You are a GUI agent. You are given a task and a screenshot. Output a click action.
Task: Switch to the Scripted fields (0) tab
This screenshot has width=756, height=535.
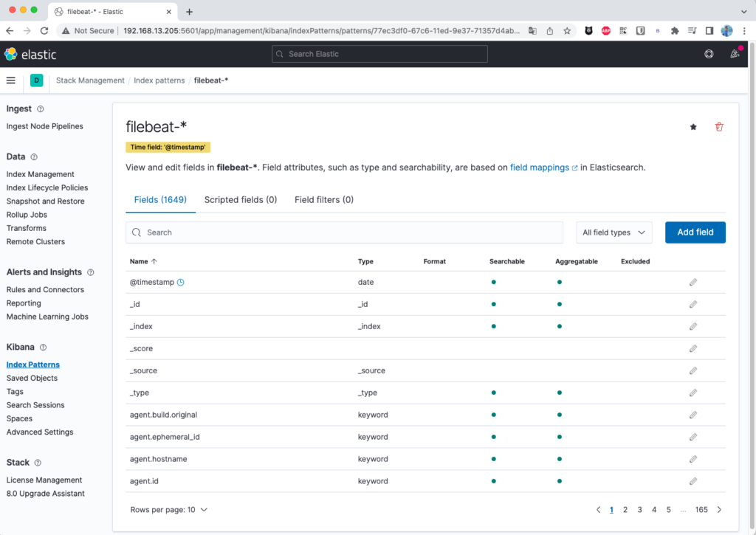241,199
